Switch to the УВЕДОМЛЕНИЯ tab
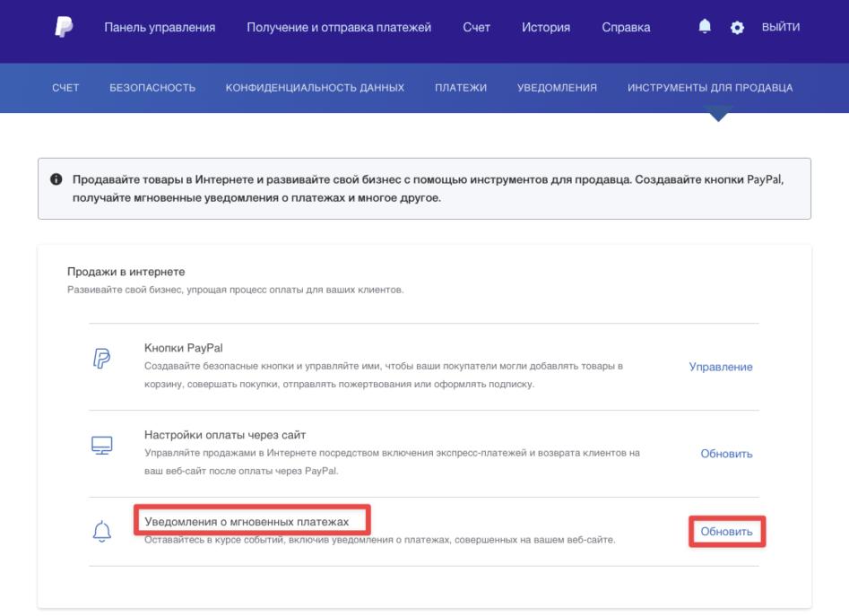849x616 pixels. (557, 88)
